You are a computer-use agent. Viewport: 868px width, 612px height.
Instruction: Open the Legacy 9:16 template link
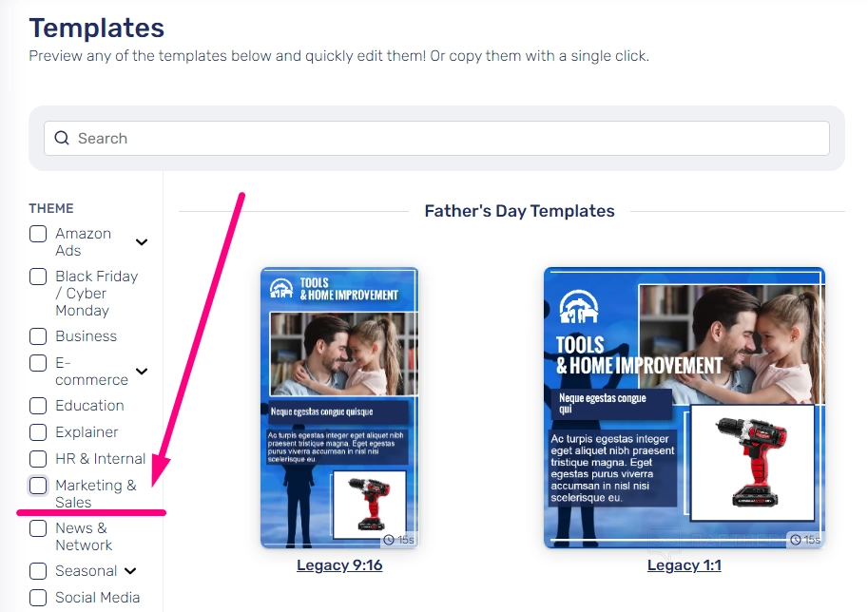point(339,565)
